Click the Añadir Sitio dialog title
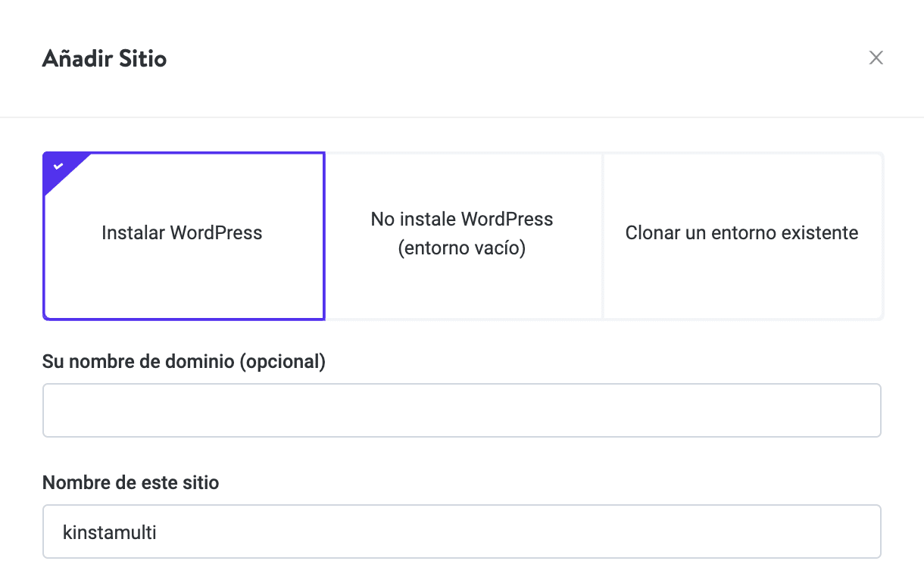This screenshot has height=586, width=924. pos(104,58)
